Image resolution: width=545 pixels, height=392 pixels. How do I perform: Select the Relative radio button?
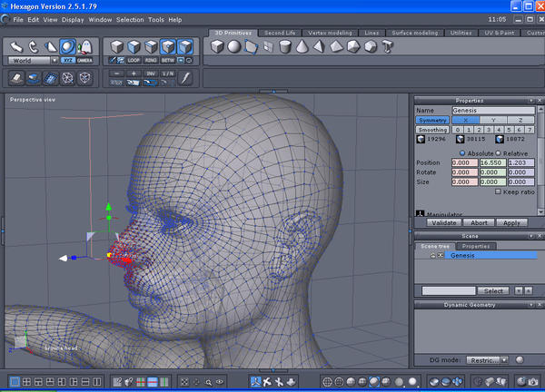499,152
